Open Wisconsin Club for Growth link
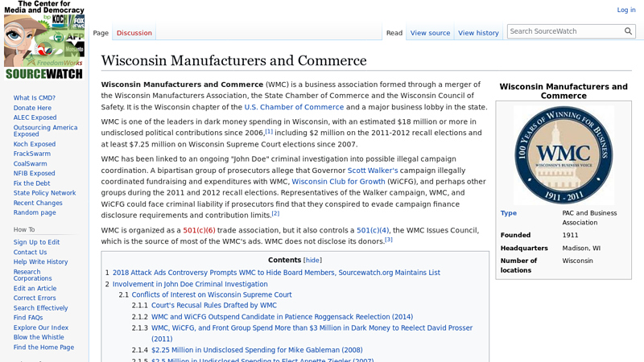 click(x=338, y=182)
